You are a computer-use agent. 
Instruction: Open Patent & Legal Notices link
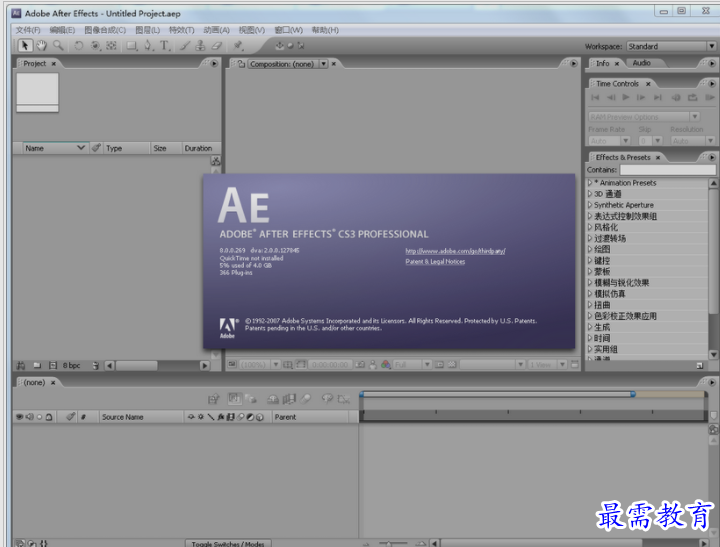[x=435, y=261]
